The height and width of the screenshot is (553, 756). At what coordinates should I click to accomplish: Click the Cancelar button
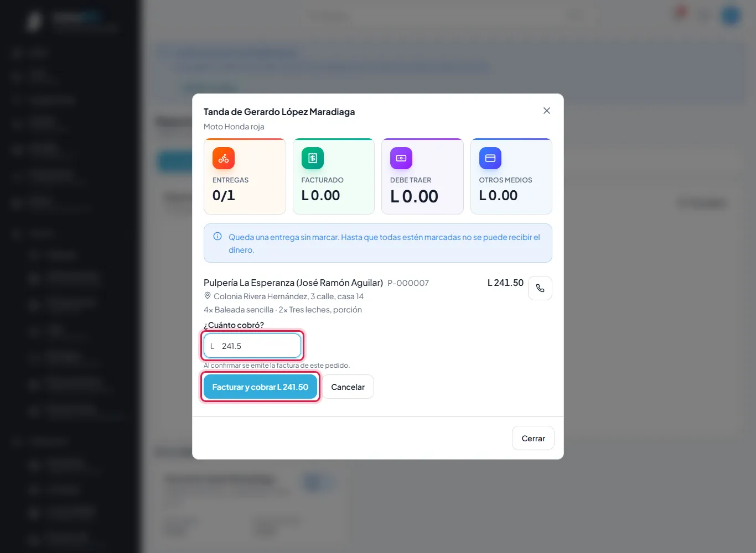(x=348, y=387)
